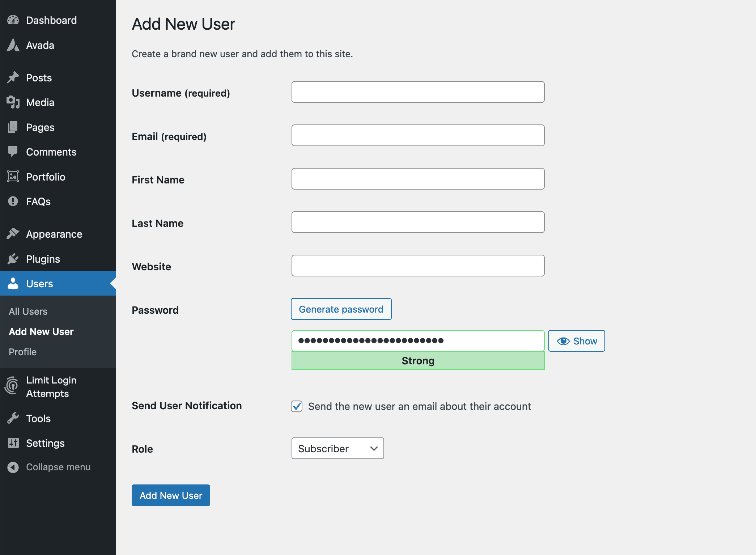Open the FAQs menu item

(58, 202)
